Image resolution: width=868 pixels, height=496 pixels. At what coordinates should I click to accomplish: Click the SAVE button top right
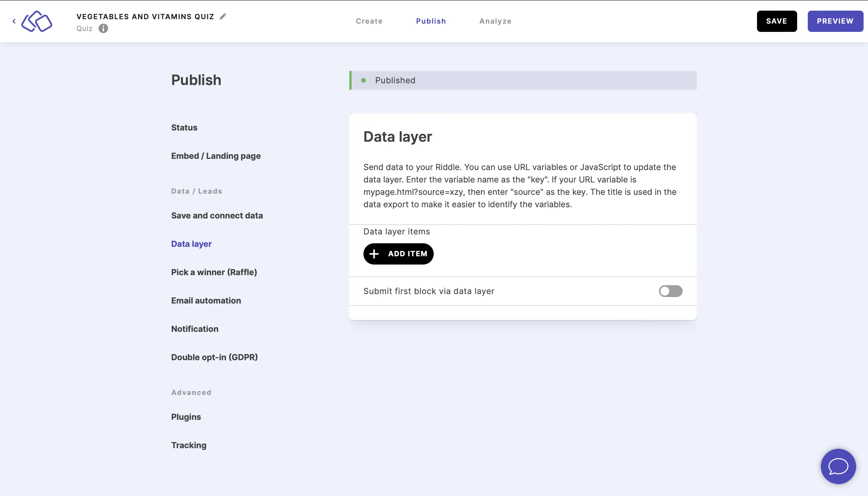click(777, 21)
